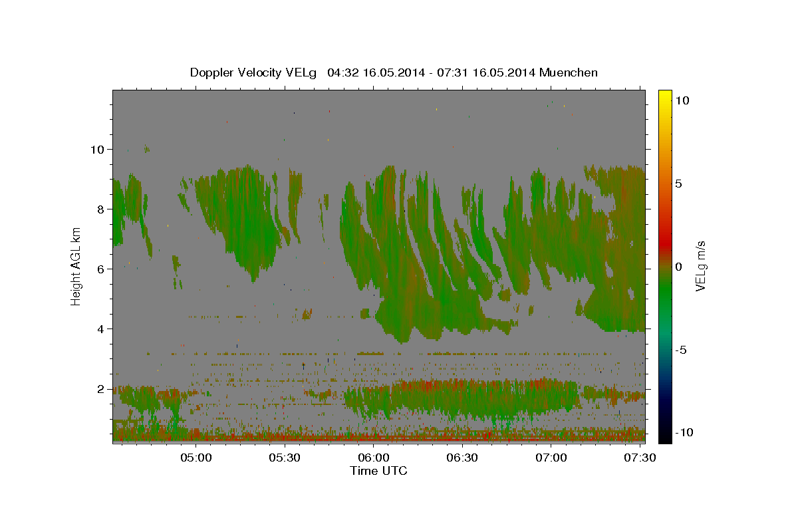This screenshot has width=798, height=532.
Task: Click the yellow top of the colorbar
Action: [665, 95]
